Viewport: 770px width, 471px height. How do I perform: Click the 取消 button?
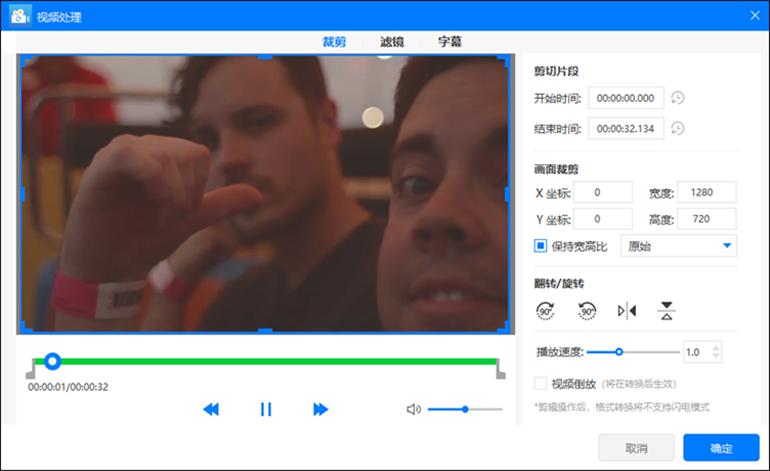[x=636, y=447]
